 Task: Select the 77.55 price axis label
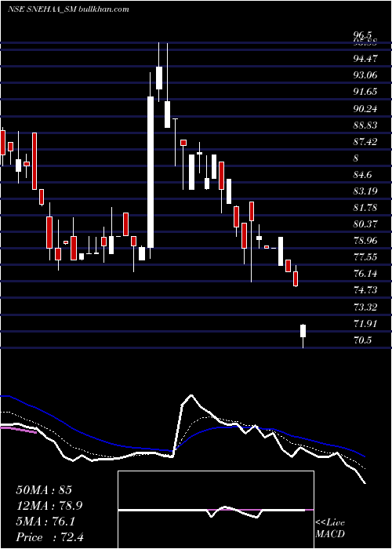(365, 257)
